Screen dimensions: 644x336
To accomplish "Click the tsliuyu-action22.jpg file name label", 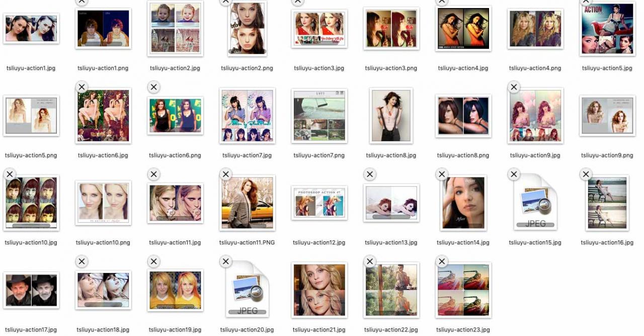I will tap(391, 330).
